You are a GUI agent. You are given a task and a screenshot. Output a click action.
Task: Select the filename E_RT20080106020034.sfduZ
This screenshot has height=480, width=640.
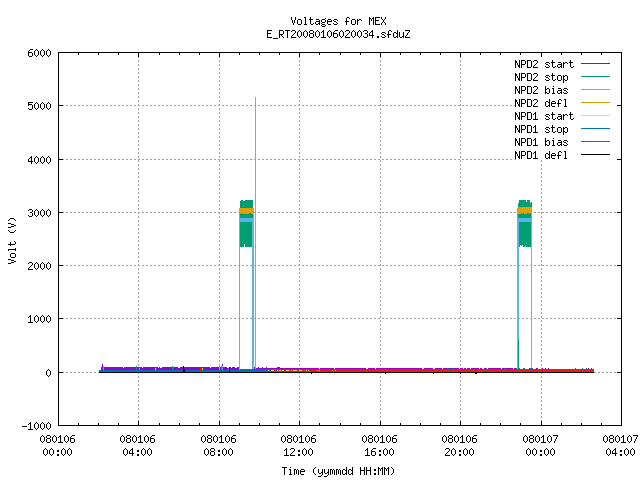338,34
